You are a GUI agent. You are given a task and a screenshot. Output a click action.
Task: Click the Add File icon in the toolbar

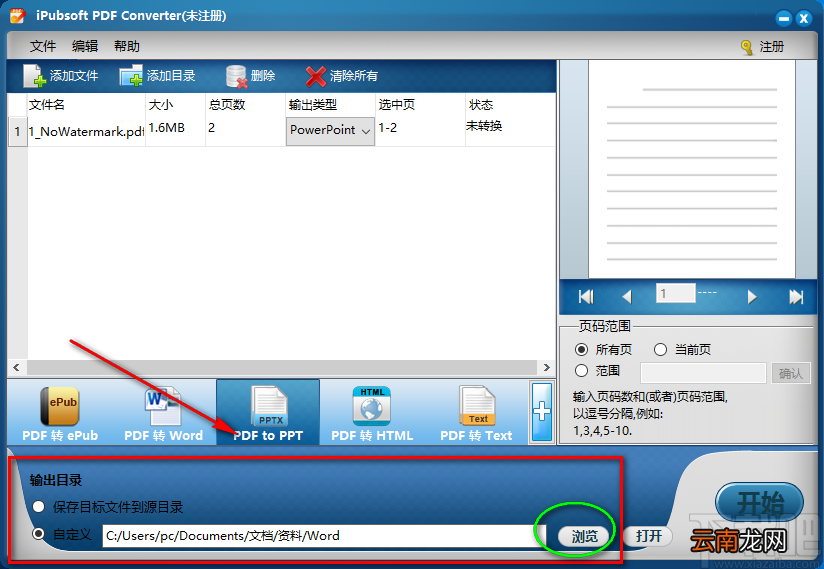[x=35, y=76]
